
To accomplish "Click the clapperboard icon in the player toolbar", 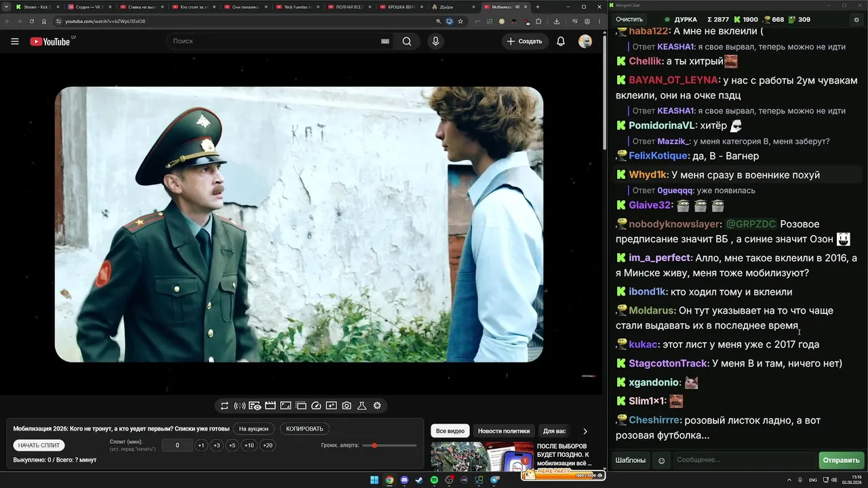I will 270,406.
